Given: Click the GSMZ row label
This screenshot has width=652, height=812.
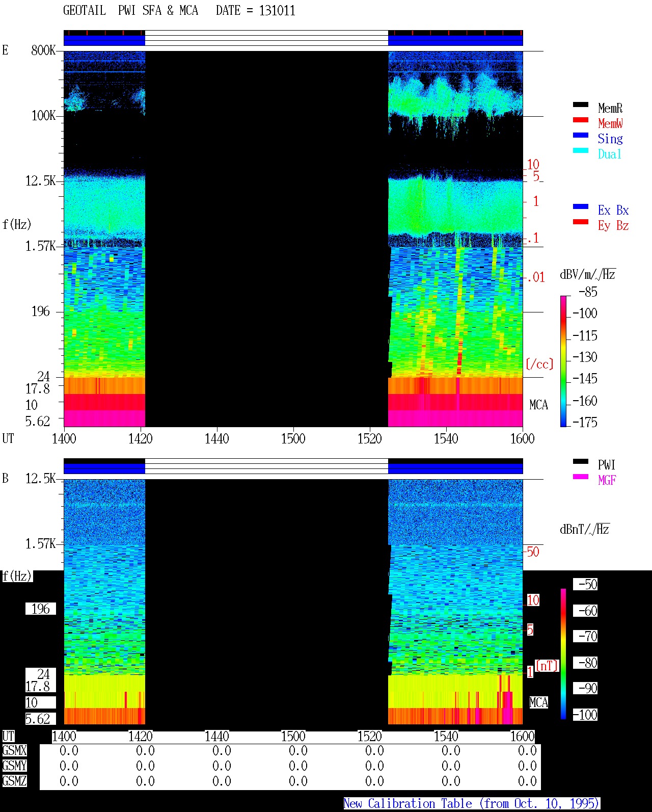Looking at the screenshot, I should point(14,781).
